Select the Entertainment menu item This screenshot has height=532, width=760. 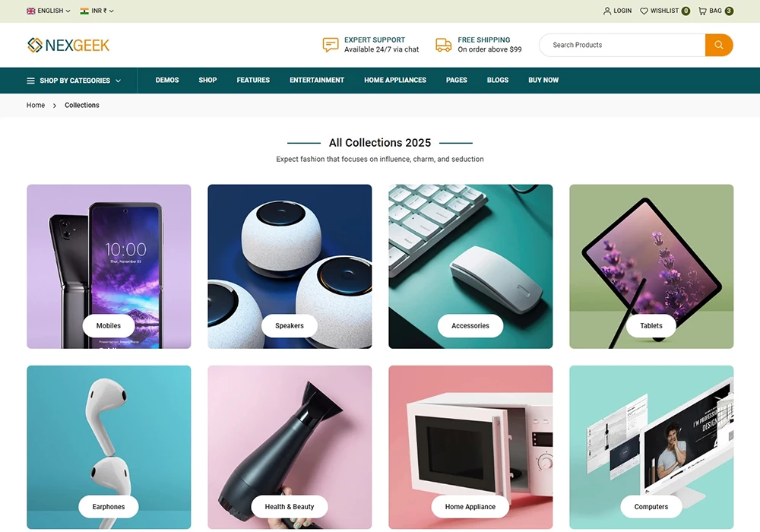pos(317,80)
